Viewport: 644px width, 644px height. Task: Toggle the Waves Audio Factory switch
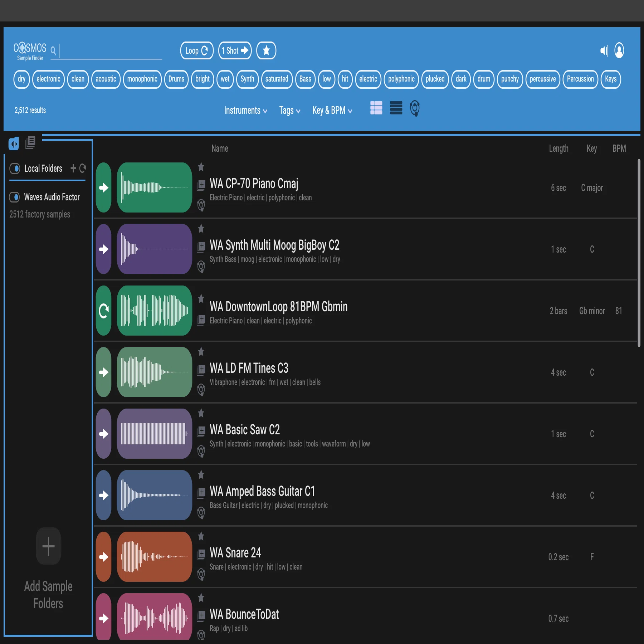[15, 197]
